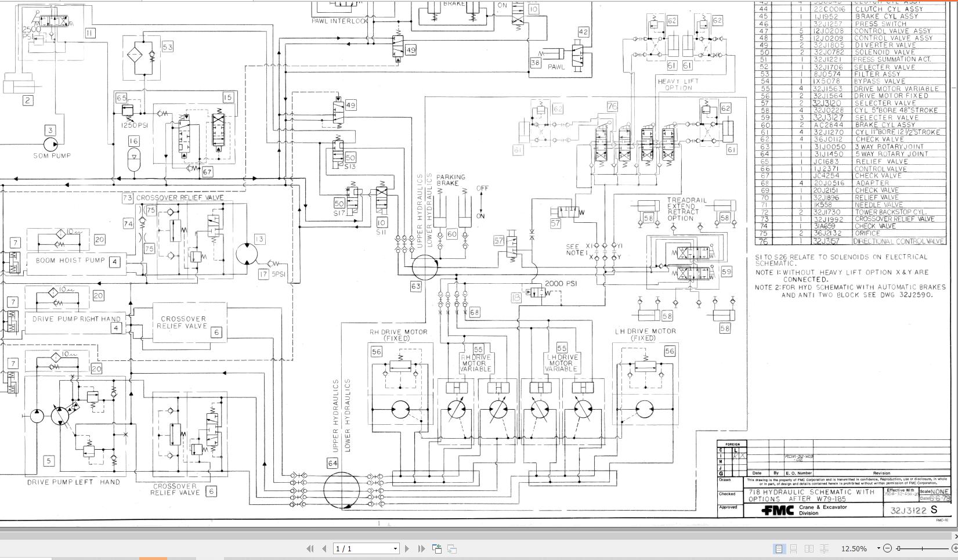Go to the previous page
Viewport: 958px width, 560px height.
324,548
